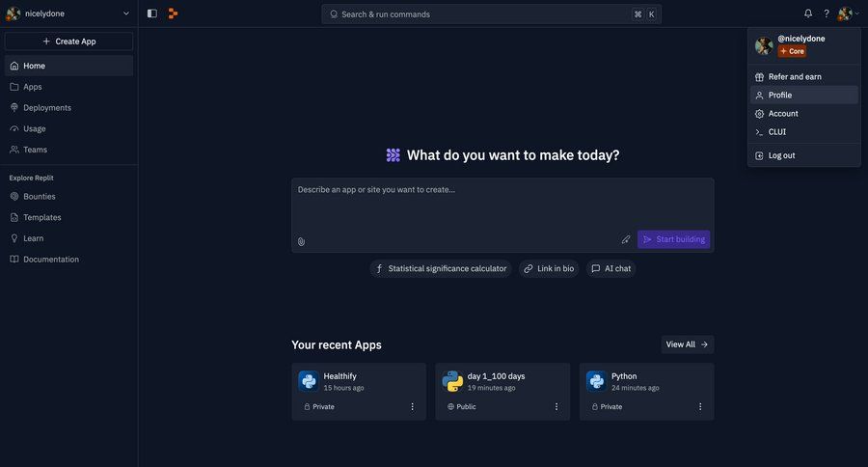Open Documentation in the sidebar
This screenshot has width=868, height=467.
click(68, 260)
